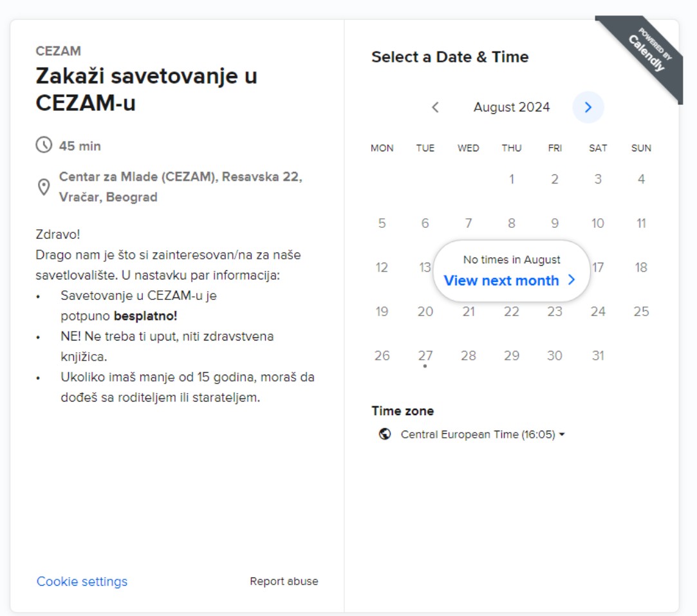
Task: Go back a month with the left arrow icon
Action: (x=434, y=107)
